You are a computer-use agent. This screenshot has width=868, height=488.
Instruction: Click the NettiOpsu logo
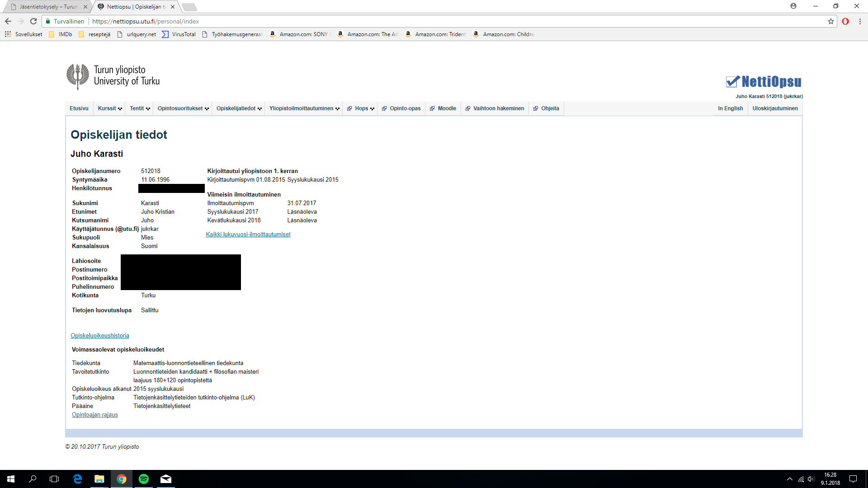(764, 81)
